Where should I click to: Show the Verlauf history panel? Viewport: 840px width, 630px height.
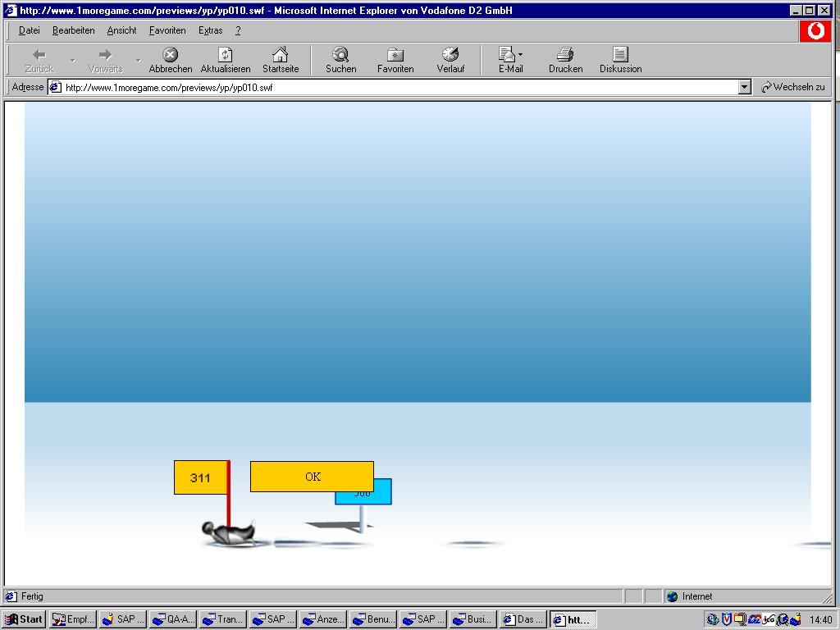coord(450,55)
